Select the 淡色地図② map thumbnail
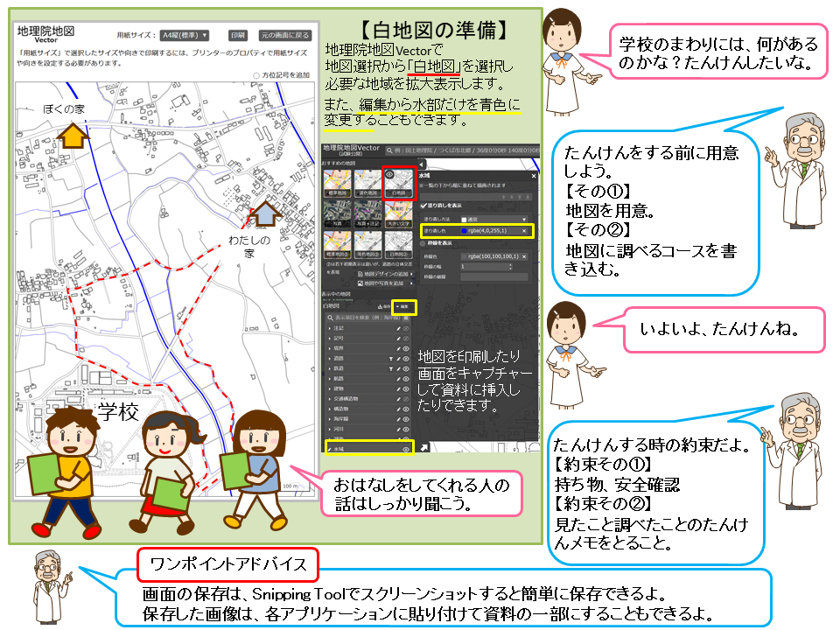 point(368,245)
